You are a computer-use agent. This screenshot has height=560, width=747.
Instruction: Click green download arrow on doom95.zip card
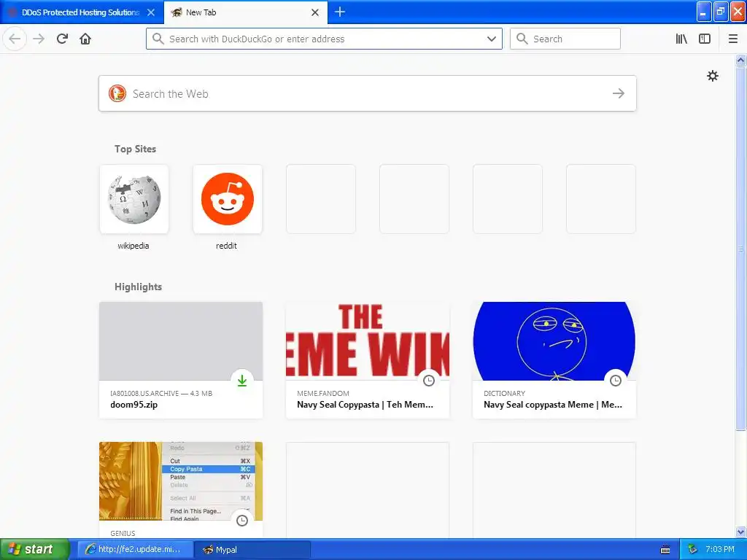(242, 381)
